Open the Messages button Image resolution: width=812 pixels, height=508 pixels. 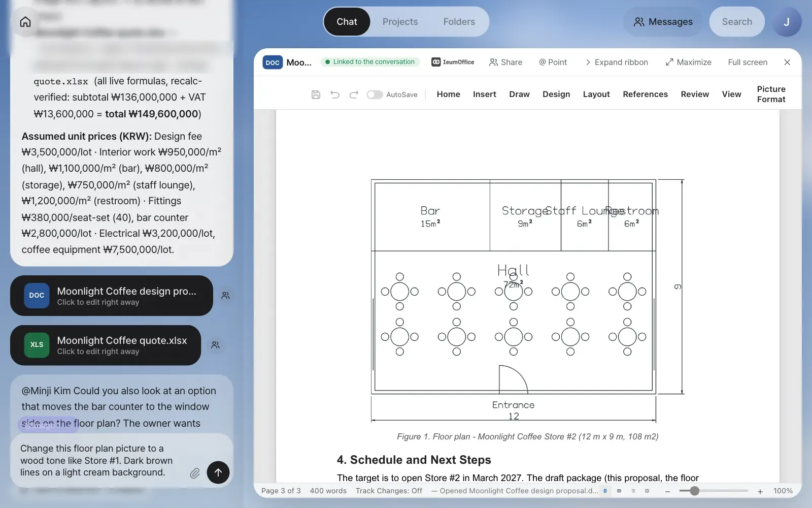click(663, 22)
